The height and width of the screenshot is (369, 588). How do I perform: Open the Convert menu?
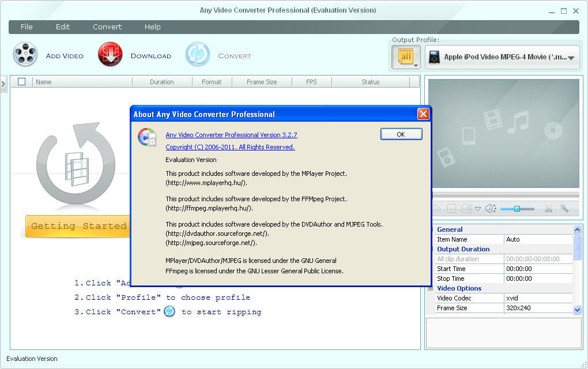click(x=107, y=27)
